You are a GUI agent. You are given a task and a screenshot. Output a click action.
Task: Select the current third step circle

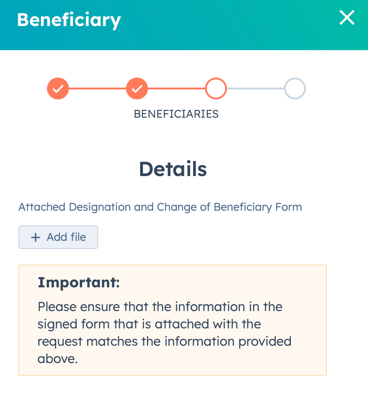point(216,89)
